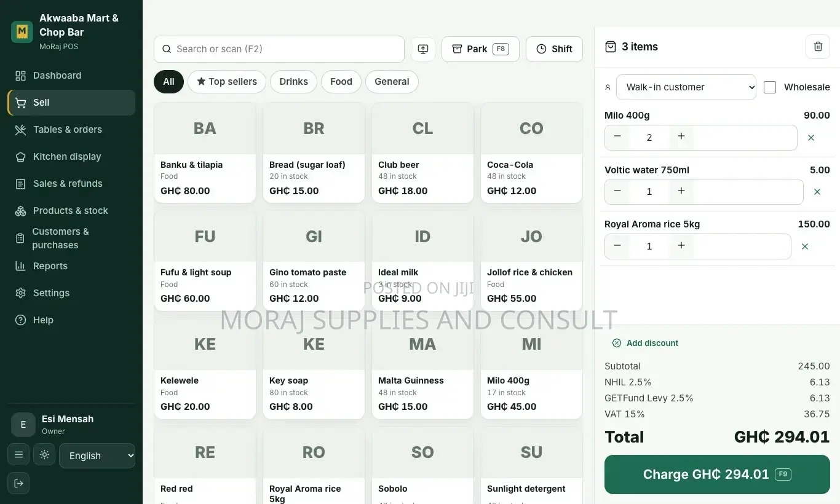Decrease Voltic water 750ml quantity
Image resolution: width=840 pixels, height=504 pixels.
coord(617,191)
